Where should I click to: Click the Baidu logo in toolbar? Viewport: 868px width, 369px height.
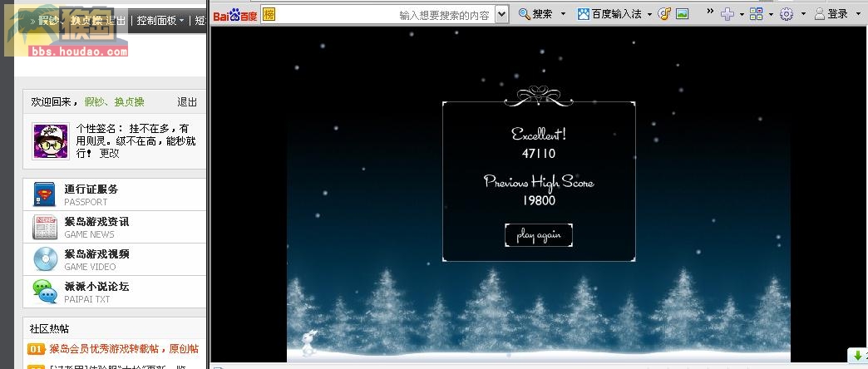(x=235, y=15)
